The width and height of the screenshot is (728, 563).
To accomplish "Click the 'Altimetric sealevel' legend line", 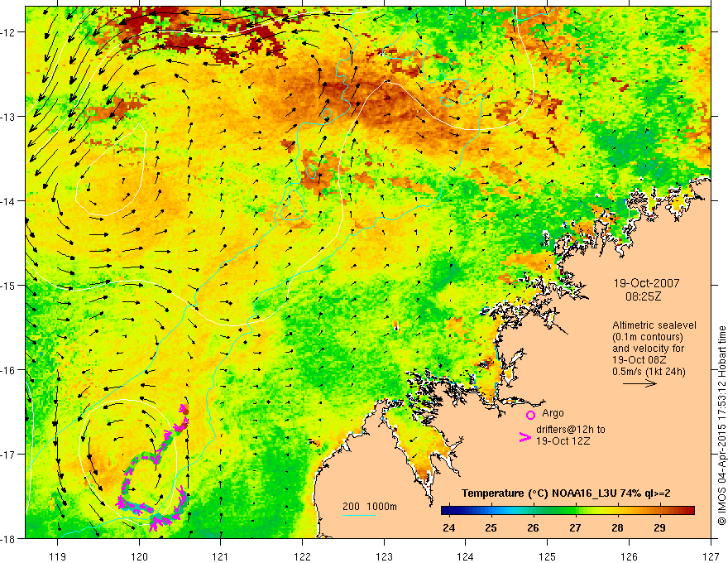I will (654, 325).
